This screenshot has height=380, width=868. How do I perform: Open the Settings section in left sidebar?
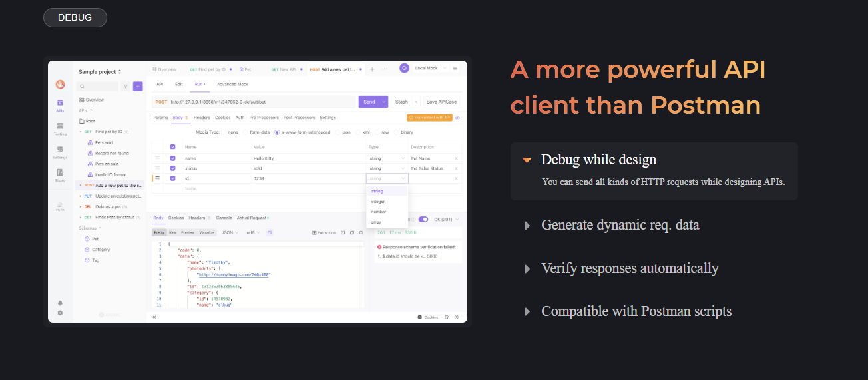pos(60,152)
